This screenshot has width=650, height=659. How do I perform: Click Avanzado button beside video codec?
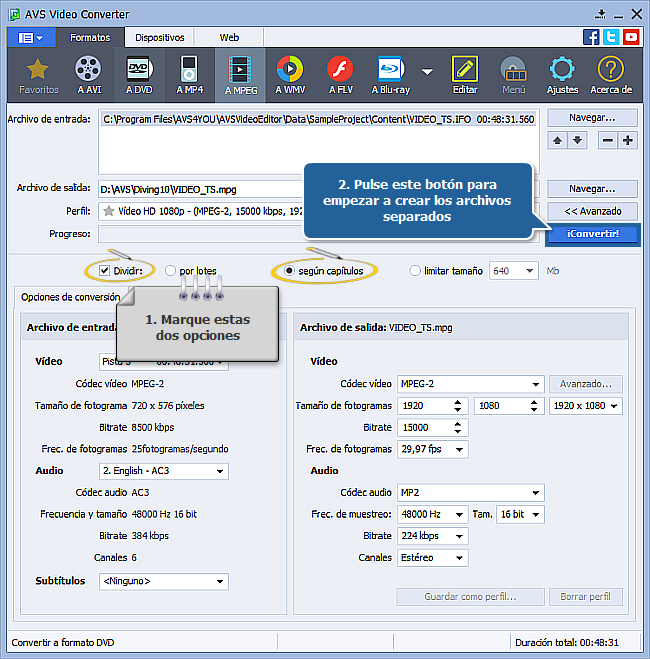pos(585,384)
